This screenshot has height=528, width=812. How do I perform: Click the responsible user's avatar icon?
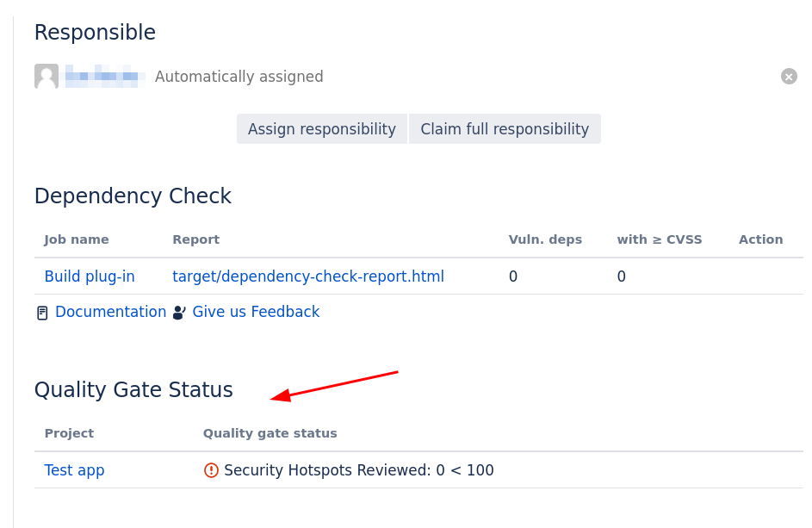(46, 77)
